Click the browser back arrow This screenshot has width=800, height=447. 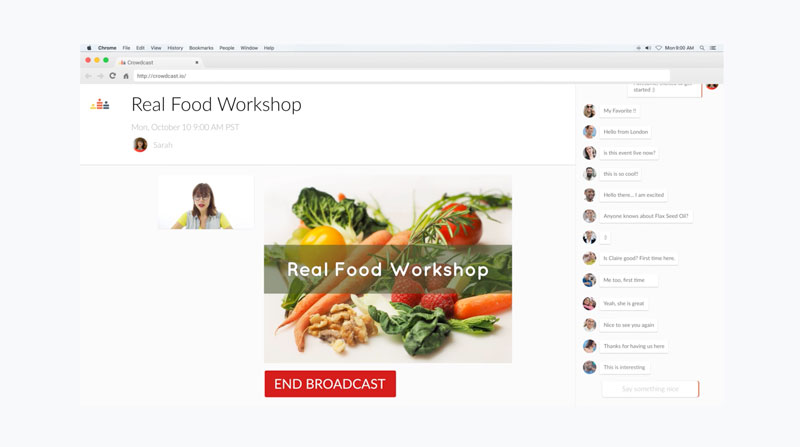tap(88, 76)
